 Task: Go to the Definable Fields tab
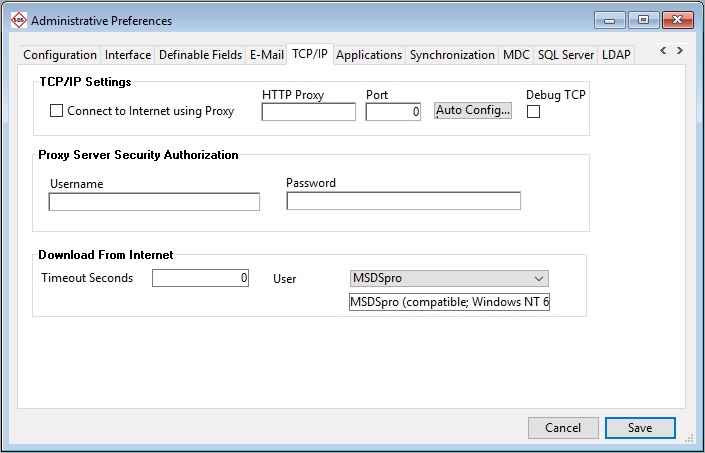coord(200,55)
